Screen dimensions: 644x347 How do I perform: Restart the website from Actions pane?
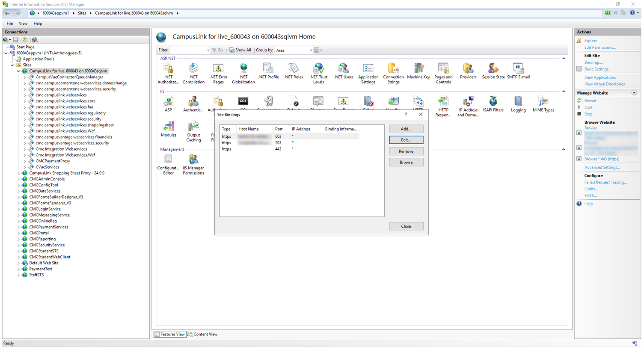(x=591, y=101)
